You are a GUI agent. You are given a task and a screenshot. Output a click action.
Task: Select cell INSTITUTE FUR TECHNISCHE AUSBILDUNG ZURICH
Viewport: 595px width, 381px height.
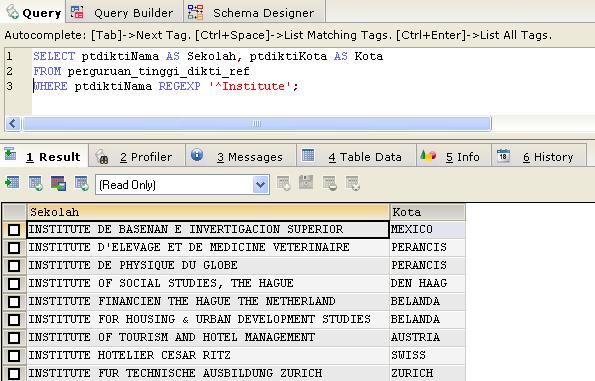click(x=208, y=373)
